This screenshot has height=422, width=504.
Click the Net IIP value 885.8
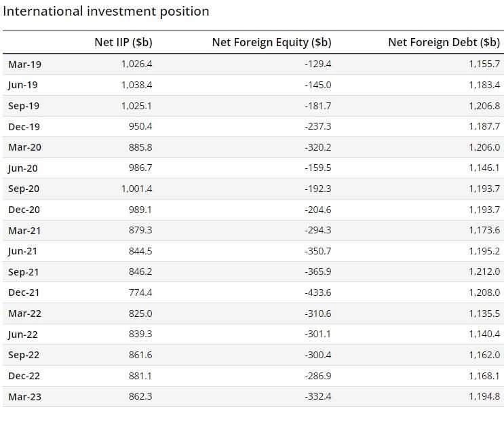coord(140,147)
